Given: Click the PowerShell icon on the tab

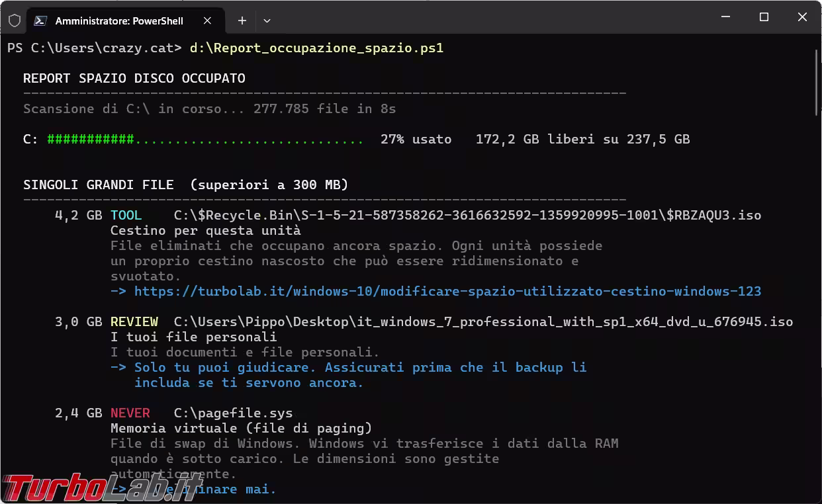Looking at the screenshot, I should pyautogui.click(x=40, y=21).
